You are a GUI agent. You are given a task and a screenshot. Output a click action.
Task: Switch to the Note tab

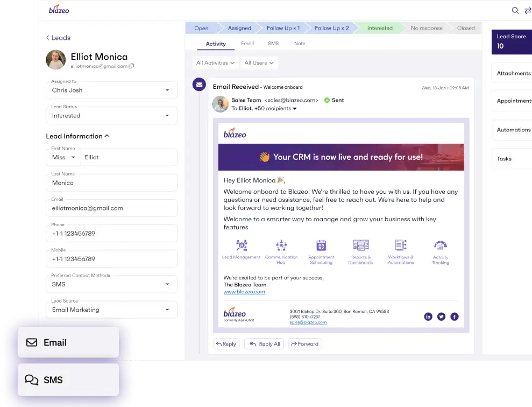coord(300,44)
